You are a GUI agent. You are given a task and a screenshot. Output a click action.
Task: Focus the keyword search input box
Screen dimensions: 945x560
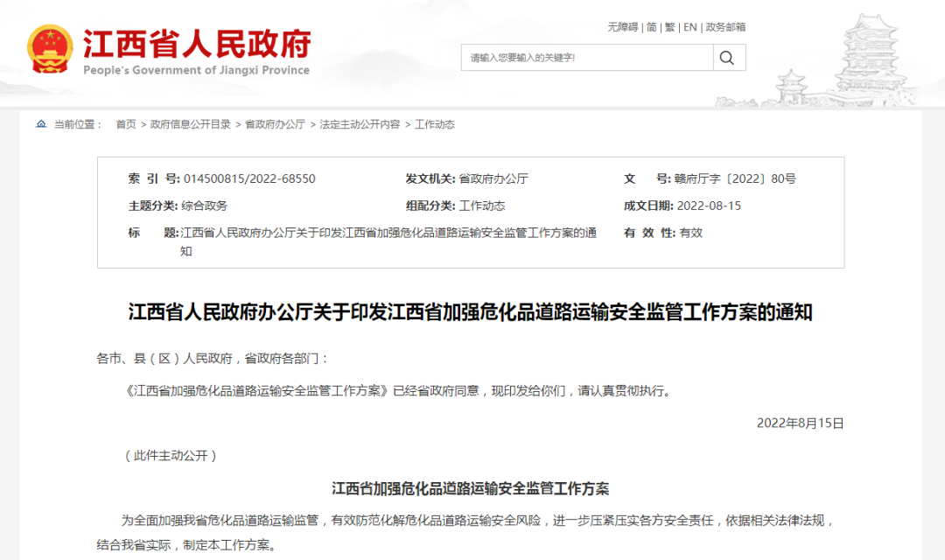[x=587, y=58]
